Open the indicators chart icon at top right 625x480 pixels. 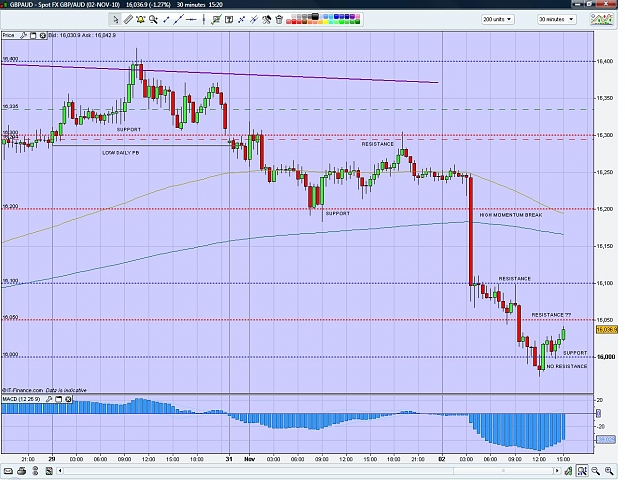pyautogui.click(x=602, y=19)
